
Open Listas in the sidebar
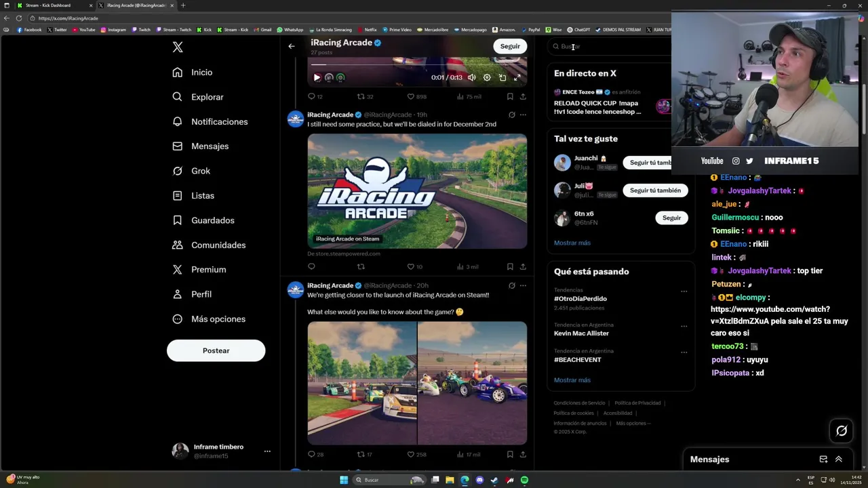193,196
